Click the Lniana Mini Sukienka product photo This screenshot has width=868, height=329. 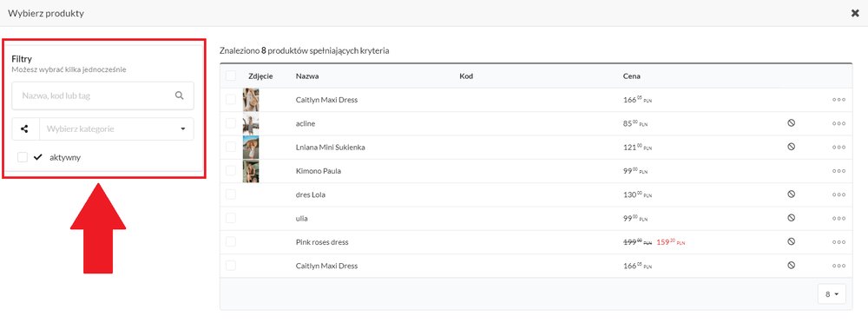click(251, 148)
